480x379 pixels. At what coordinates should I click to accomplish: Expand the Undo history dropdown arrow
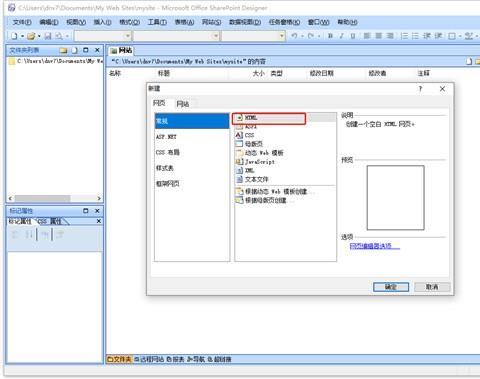pyautogui.click(x=302, y=36)
